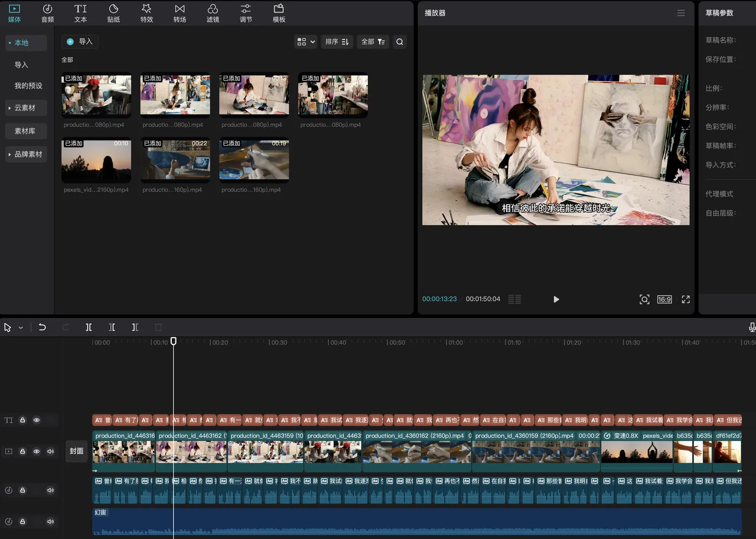The image size is (756, 539).
Task: Hide the main video track with eye icon
Action: pyautogui.click(x=37, y=452)
